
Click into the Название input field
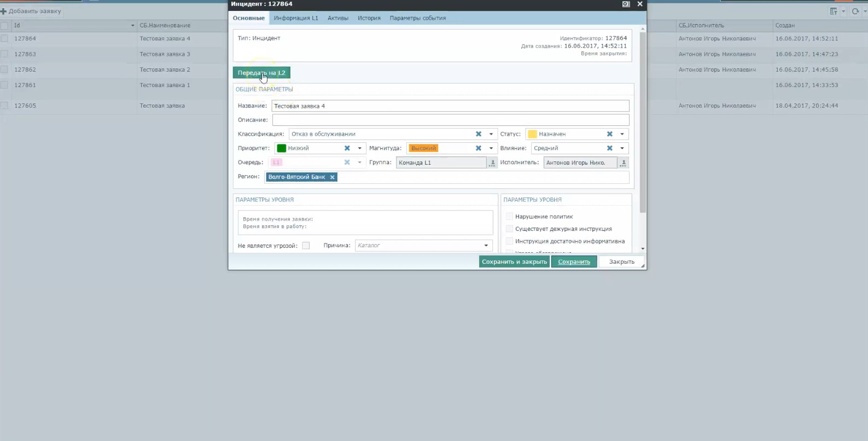(450, 106)
